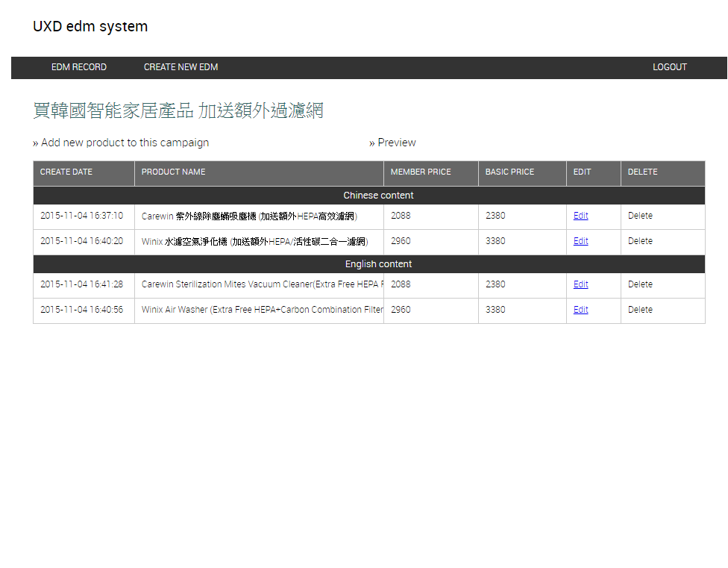Screen dimensions: 728x568
Task: Delete the Winix Air Washer product
Action: 640,310
